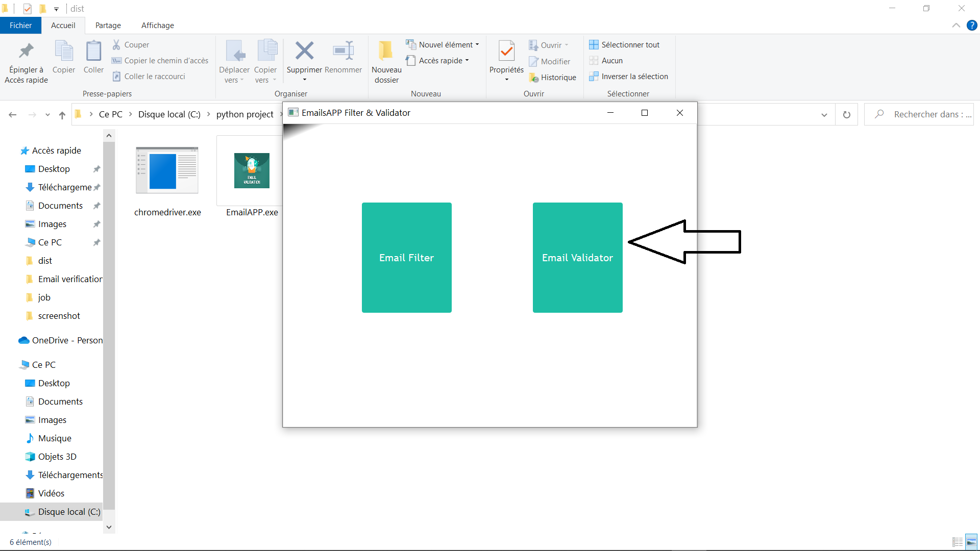Viewport: 980px width, 551px height.
Task: Select the chromedriver.exe file thumbnail
Action: pyautogui.click(x=167, y=170)
